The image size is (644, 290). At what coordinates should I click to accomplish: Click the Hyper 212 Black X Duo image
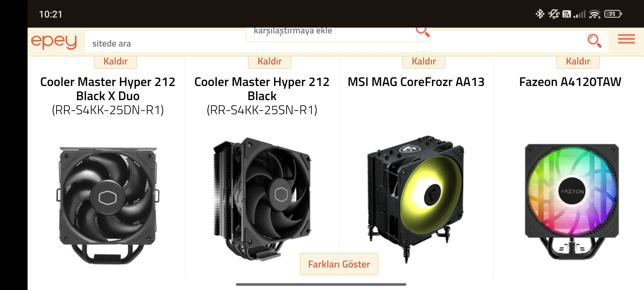[x=108, y=206]
